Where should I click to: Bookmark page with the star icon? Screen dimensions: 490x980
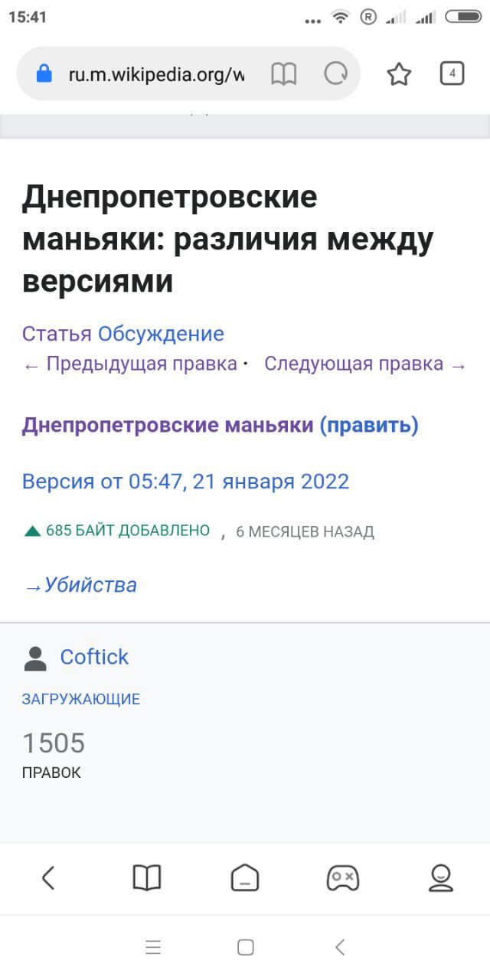pos(399,74)
